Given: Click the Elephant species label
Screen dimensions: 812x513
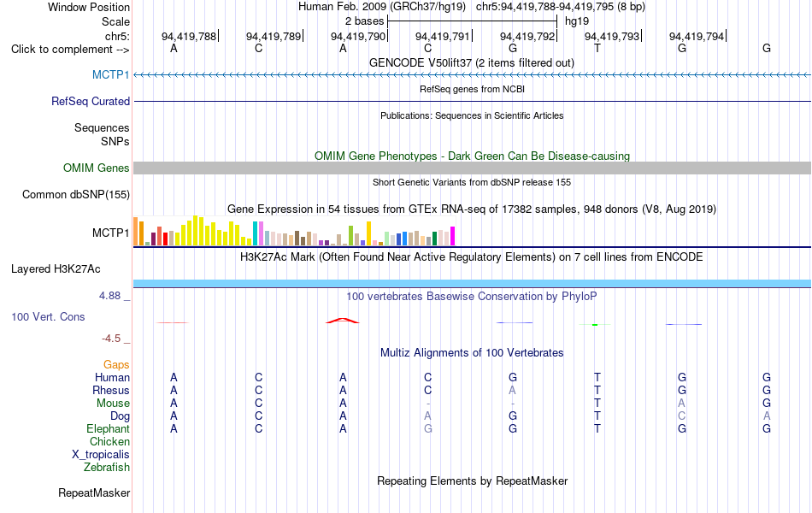Looking at the screenshot, I should coord(109,428).
